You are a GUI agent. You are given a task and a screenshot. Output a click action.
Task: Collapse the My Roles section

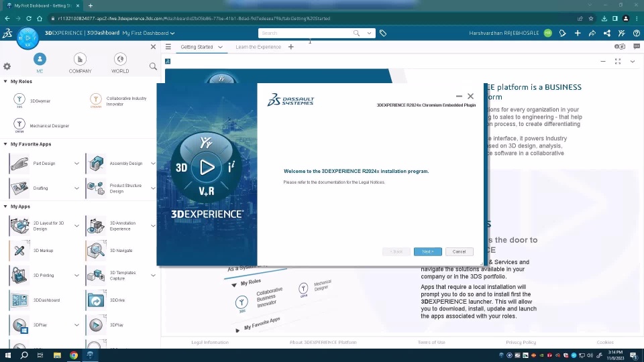(5, 81)
